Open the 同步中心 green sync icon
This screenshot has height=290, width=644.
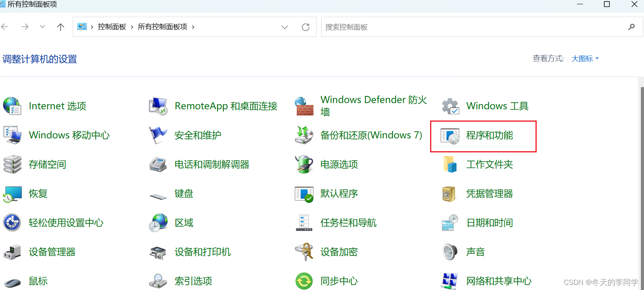coord(304,281)
